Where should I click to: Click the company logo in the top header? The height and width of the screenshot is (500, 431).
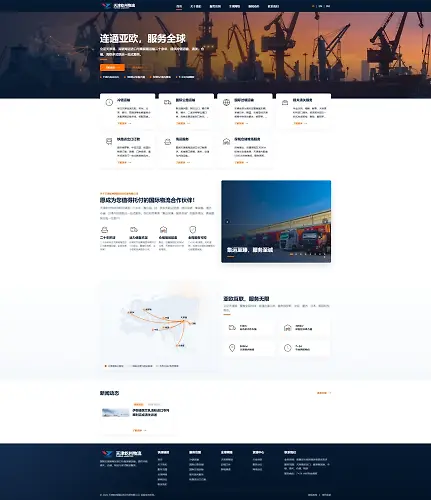[x=118, y=6]
